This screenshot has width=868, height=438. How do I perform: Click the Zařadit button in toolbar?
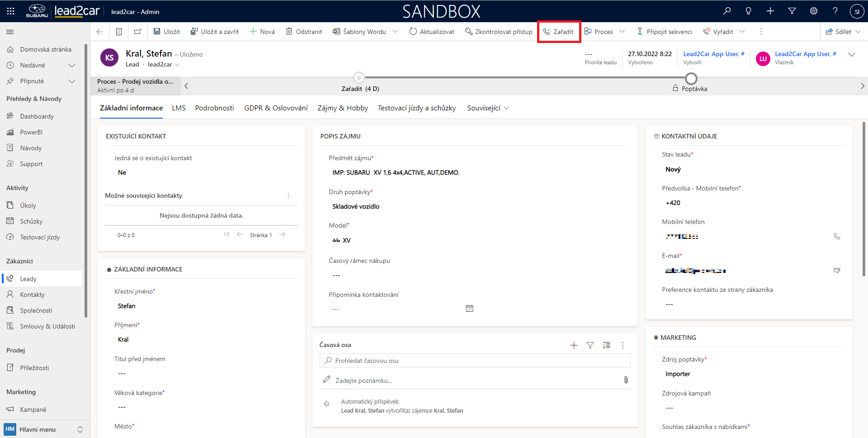pos(558,32)
